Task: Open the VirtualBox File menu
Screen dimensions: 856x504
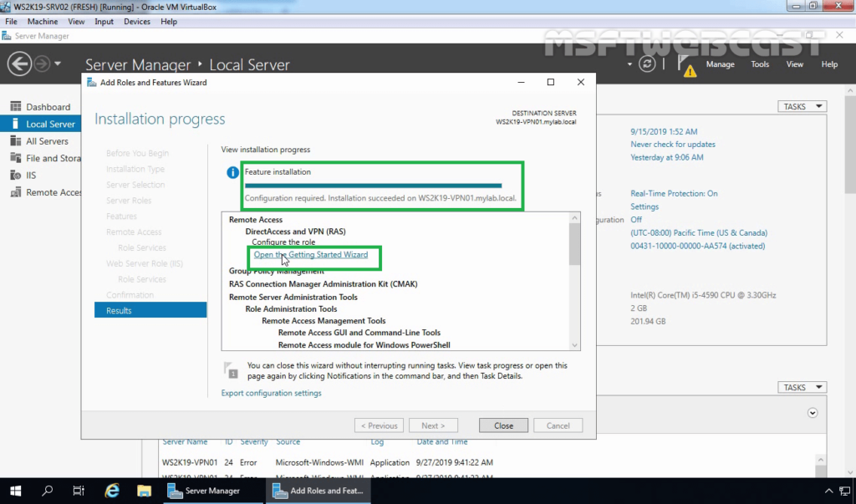Action: coord(11,21)
